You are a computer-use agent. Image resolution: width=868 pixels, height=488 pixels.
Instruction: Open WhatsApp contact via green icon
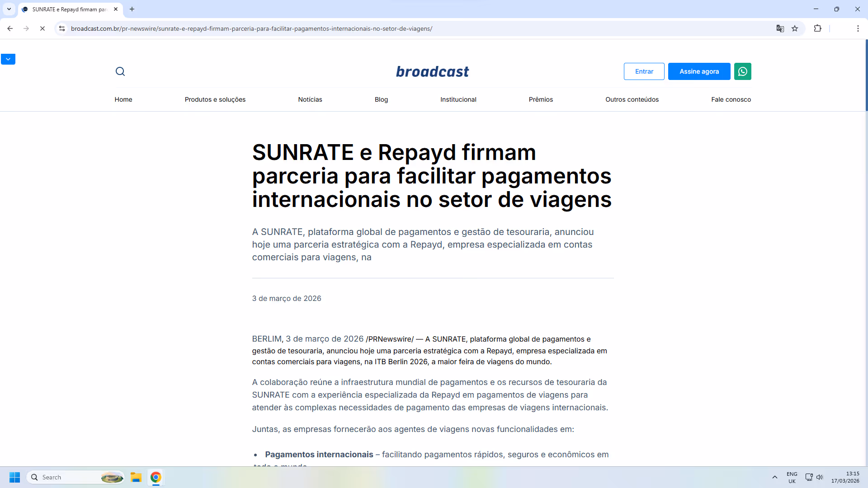tap(742, 71)
